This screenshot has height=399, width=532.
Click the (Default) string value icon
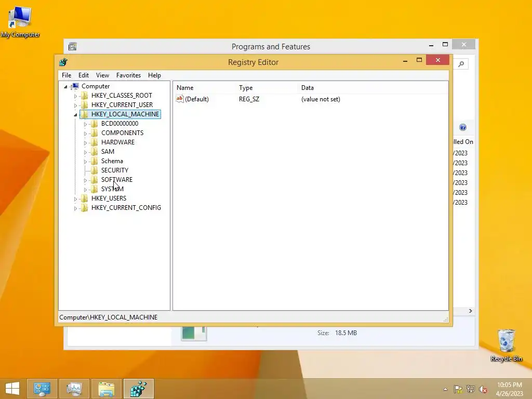click(x=179, y=99)
